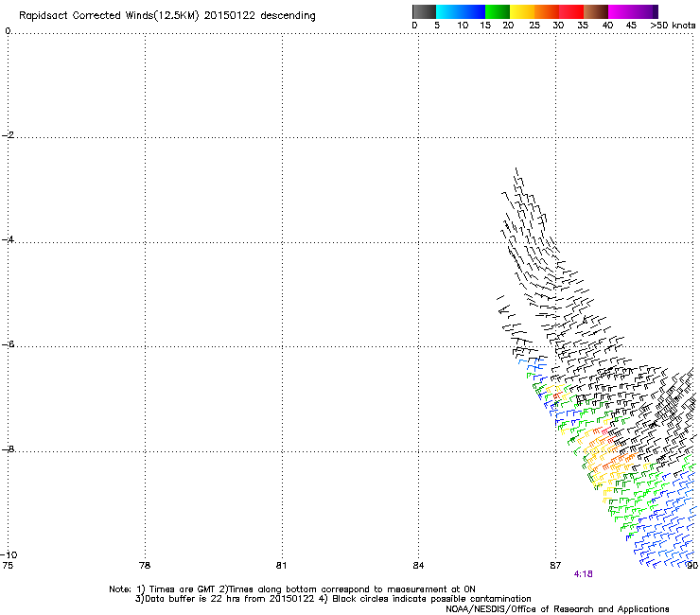Click the longitude axis label '87'
This screenshot has width=700, height=615.
pyautogui.click(x=555, y=566)
